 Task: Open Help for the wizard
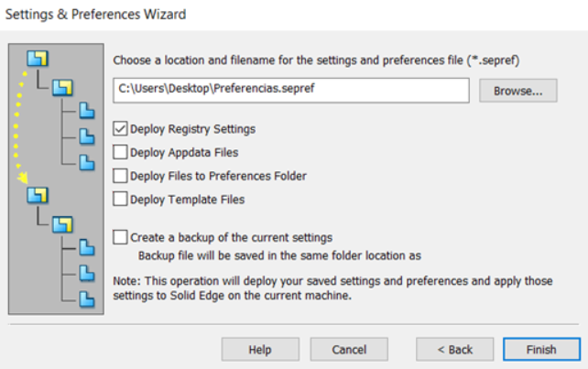[x=260, y=349]
